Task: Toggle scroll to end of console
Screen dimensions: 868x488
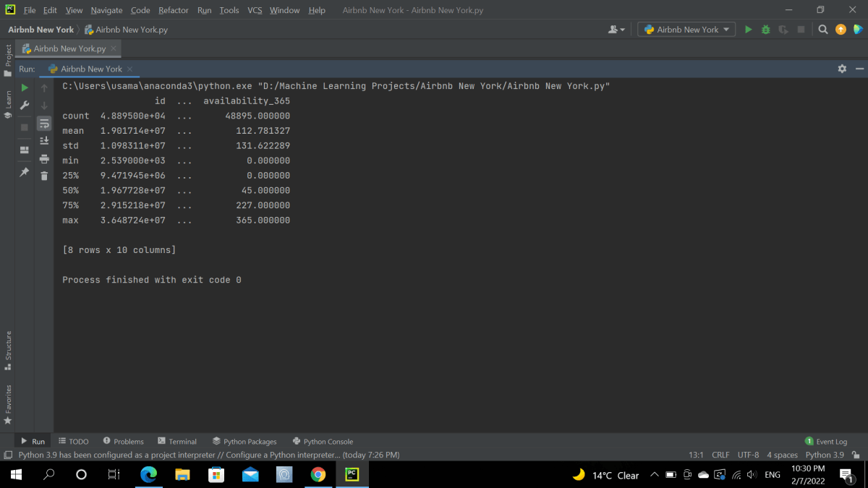Action: pyautogui.click(x=44, y=140)
